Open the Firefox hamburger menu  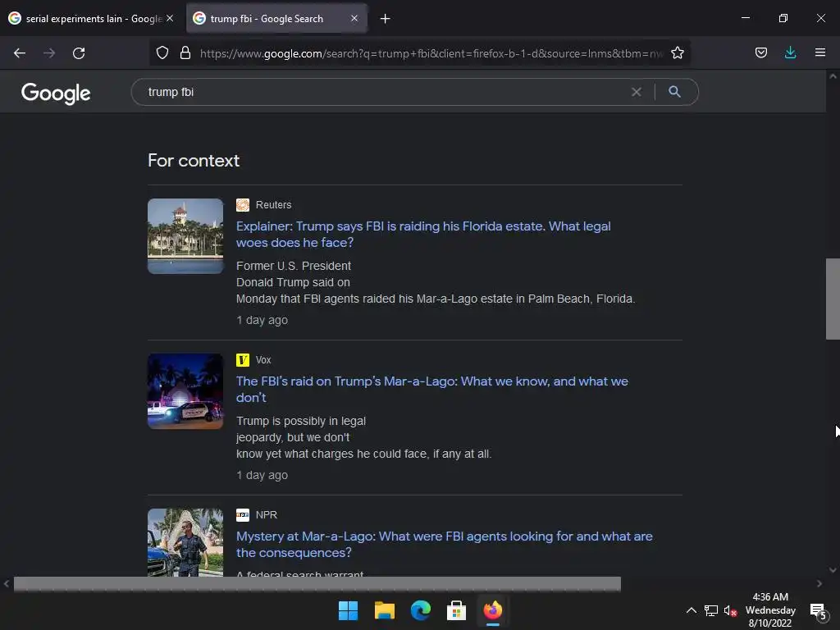point(820,52)
